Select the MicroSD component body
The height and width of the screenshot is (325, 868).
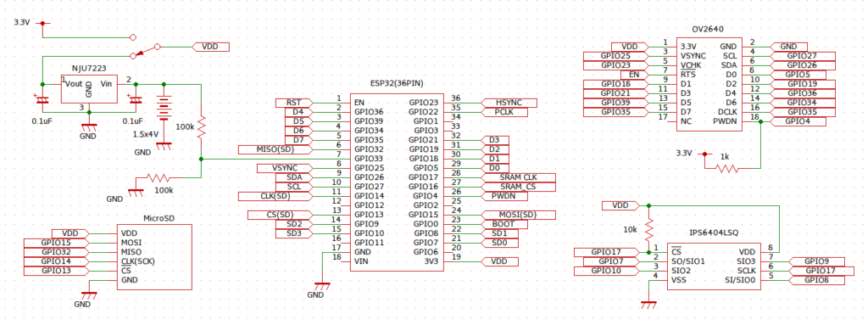tap(154, 257)
